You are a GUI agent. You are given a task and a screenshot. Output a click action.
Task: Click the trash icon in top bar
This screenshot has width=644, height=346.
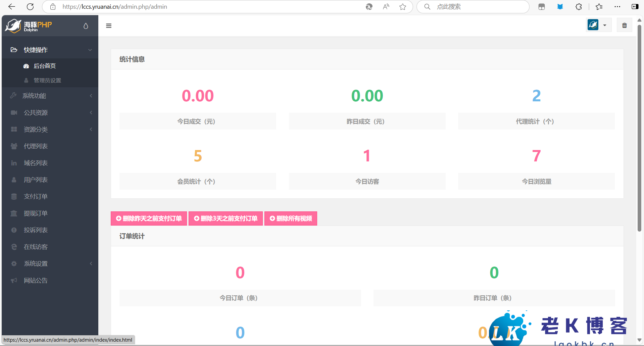pyautogui.click(x=624, y=26)
